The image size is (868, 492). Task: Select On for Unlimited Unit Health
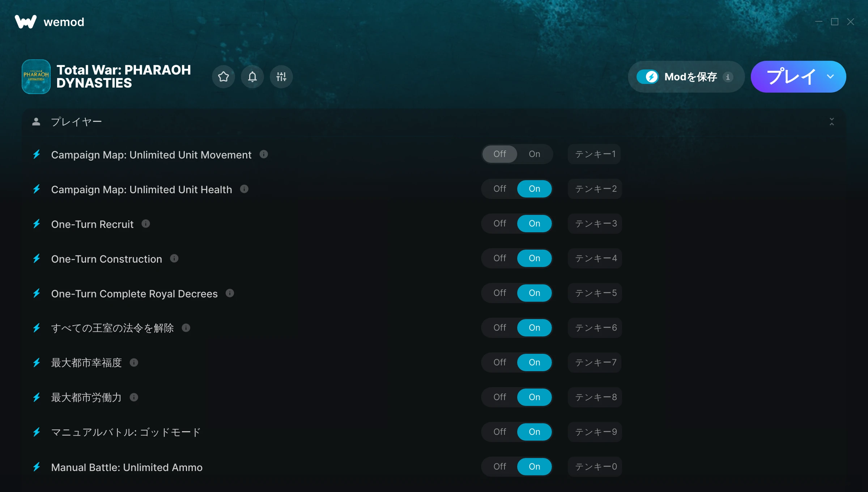coord(535,189)
